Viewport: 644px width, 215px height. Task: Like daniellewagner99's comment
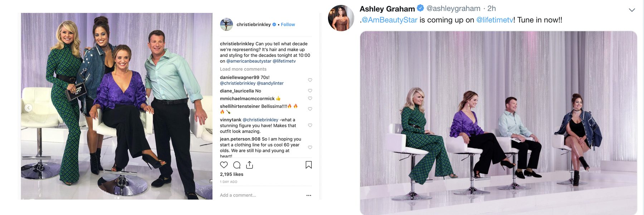pos(310,80)
